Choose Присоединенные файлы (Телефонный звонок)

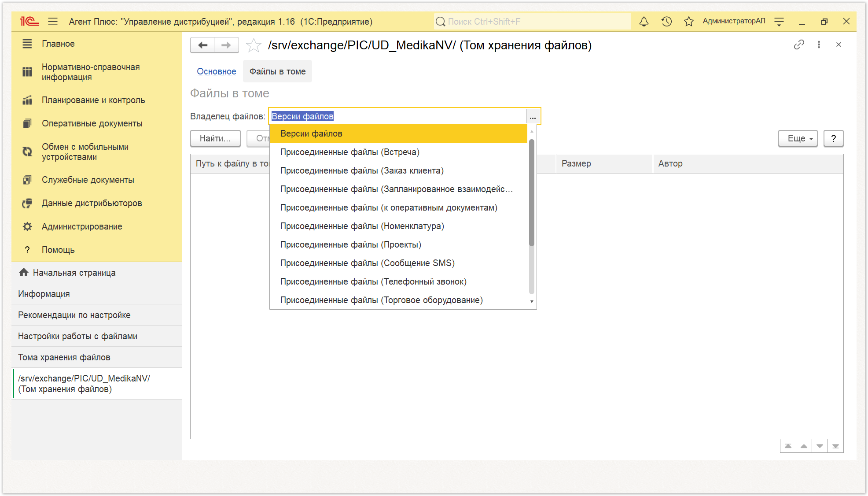tap(398, 281)
